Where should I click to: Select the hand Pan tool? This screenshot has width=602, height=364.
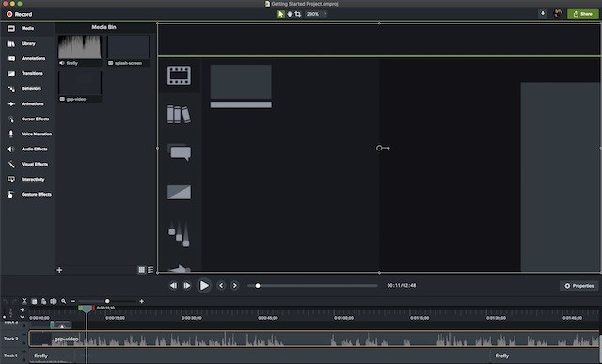[289, 14]
